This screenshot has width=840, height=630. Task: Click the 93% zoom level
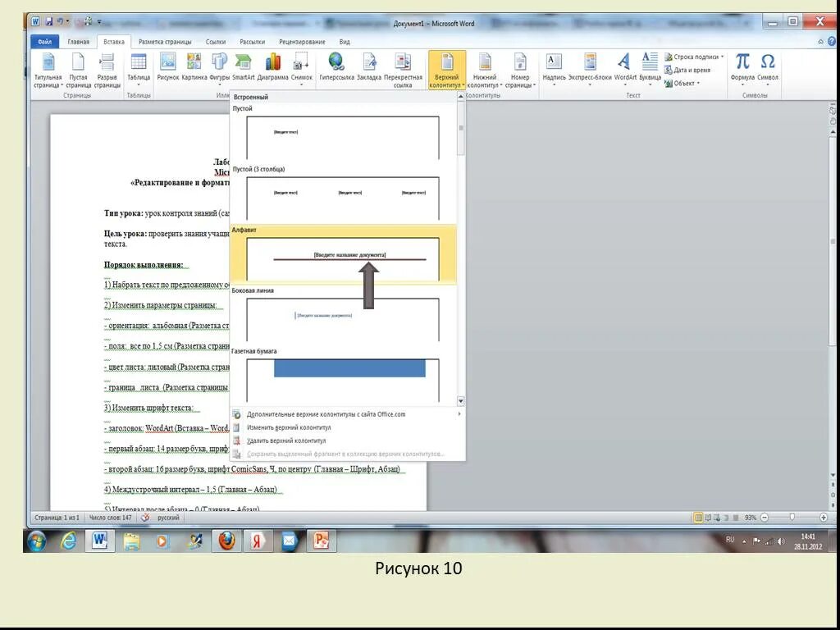click(751, 518)
